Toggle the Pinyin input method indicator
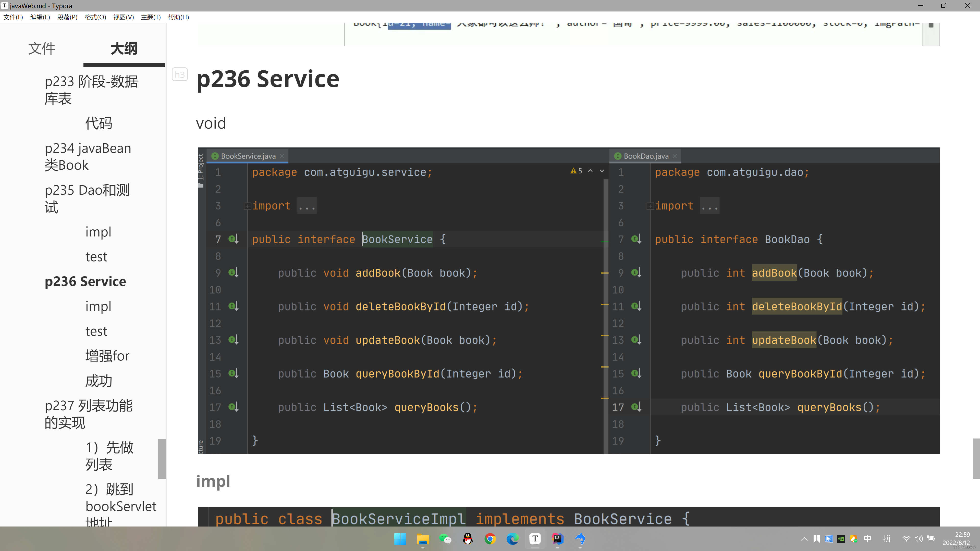Screen dimensions: 980x551 [x=887, y=539]
